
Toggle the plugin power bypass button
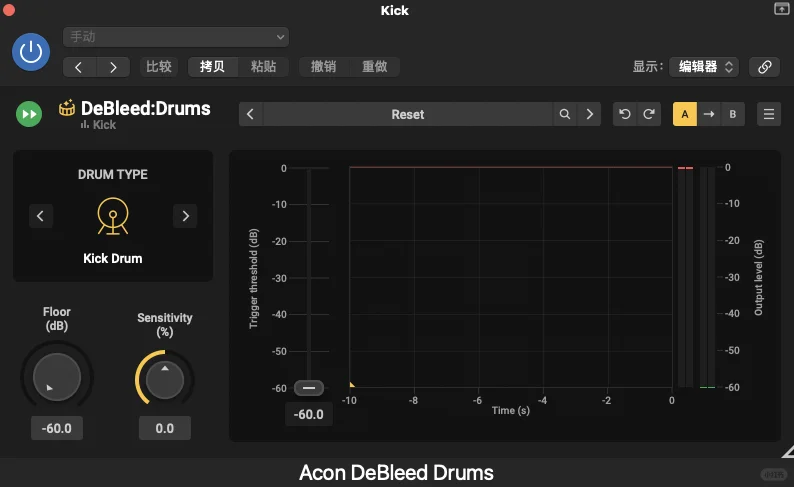(31, 52)
